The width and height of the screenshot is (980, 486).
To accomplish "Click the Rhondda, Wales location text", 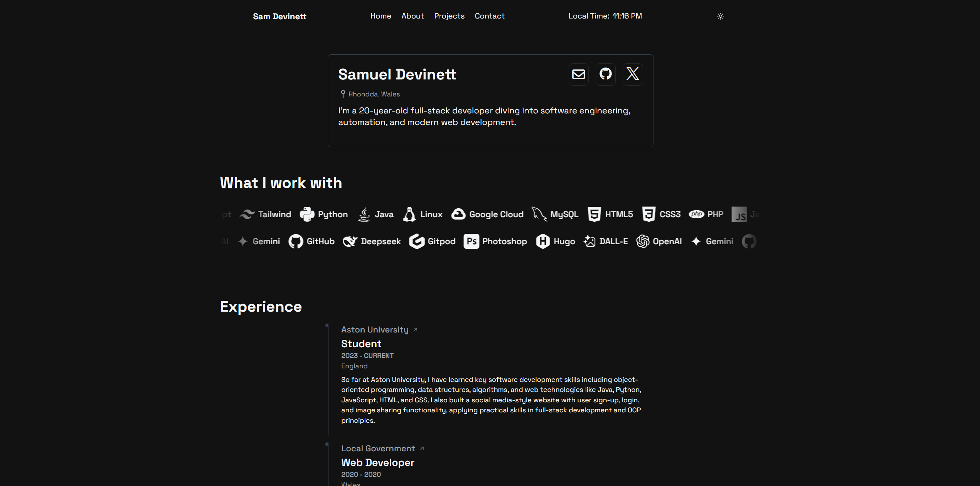I will pos(374,94).
